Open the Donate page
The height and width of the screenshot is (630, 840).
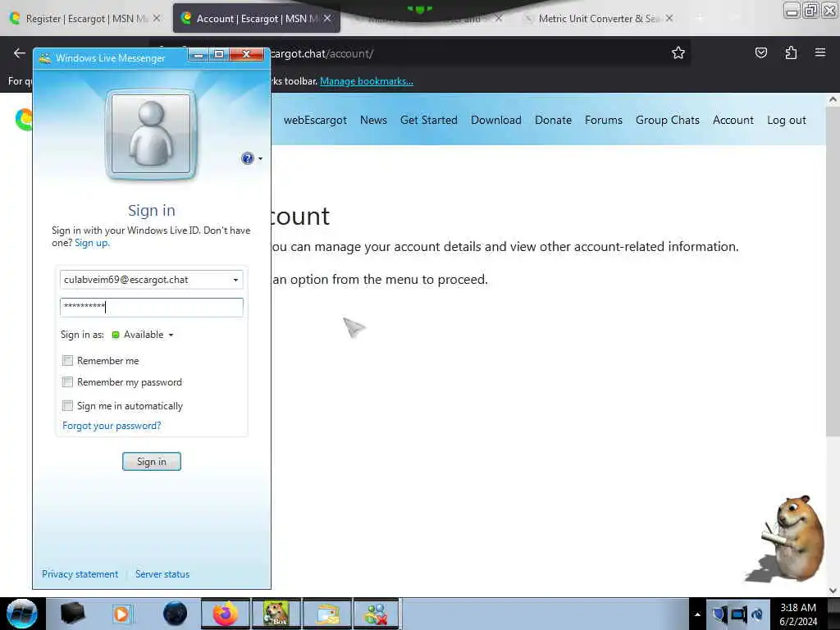(x=553, y=120)
